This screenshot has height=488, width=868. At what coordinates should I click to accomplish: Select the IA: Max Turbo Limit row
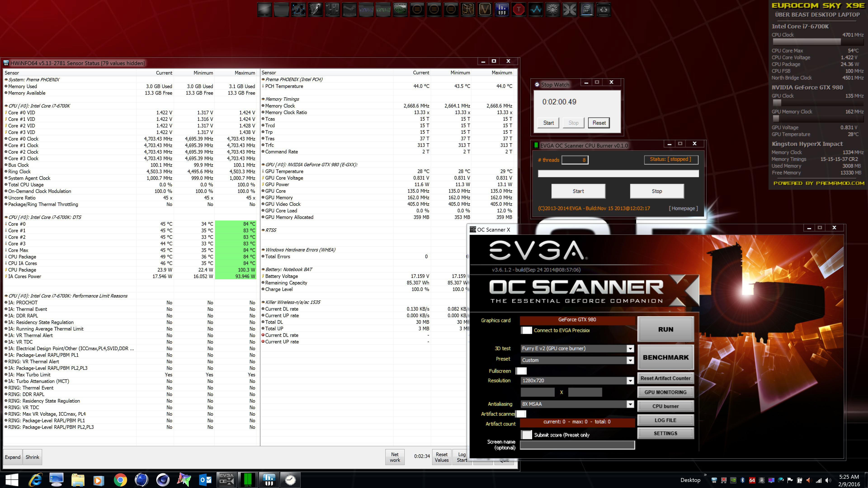click(x=130, y=375)
